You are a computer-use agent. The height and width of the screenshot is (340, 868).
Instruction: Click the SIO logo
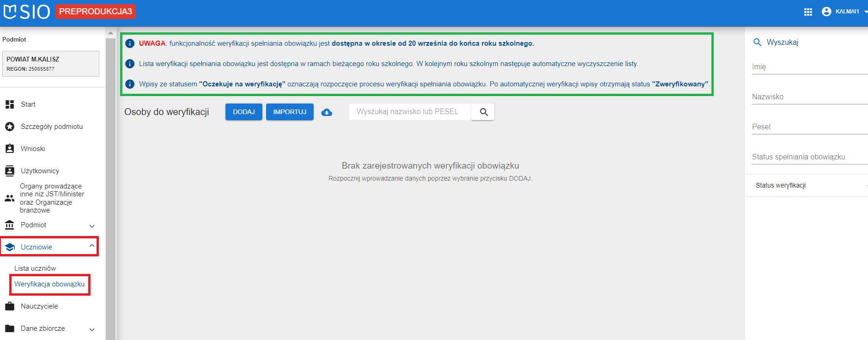[x=26, y=12]
